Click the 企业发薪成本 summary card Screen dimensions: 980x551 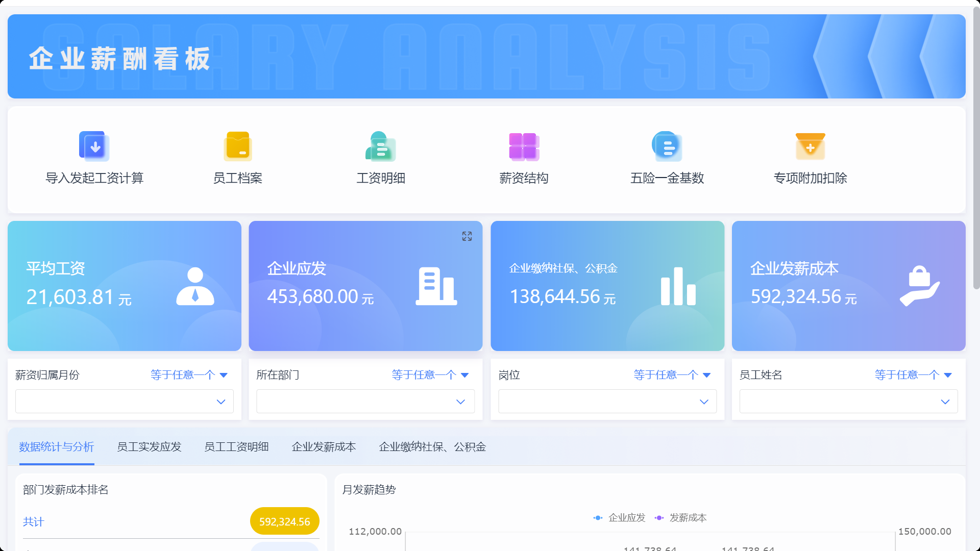[848, 286]
